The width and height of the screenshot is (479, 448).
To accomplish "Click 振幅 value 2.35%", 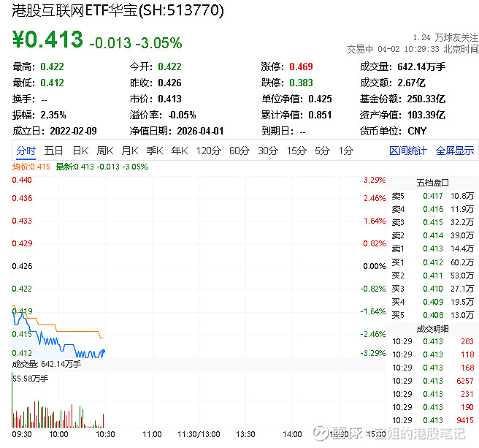I will (53, 115).
